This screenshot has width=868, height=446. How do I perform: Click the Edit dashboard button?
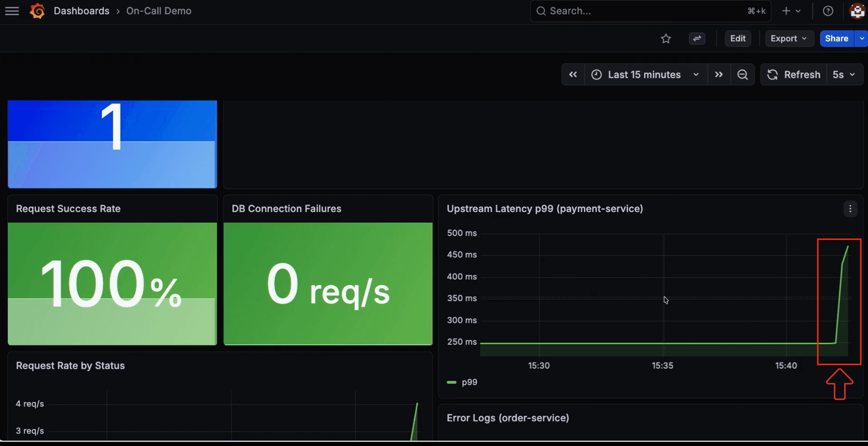(x=738, y=39)
